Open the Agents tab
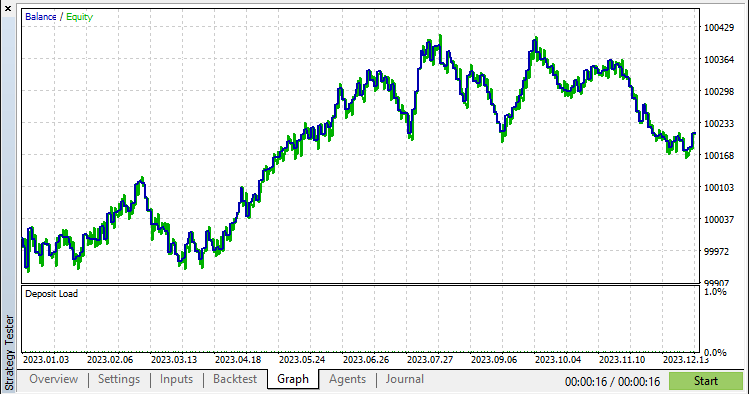This screenshot has height=394, width=749. coord(347,379)
